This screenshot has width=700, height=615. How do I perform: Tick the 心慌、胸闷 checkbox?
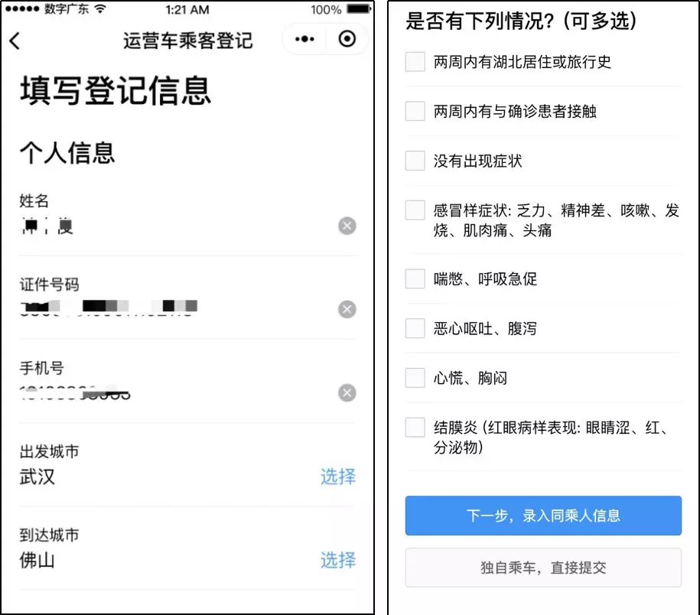tap(415, 378)
